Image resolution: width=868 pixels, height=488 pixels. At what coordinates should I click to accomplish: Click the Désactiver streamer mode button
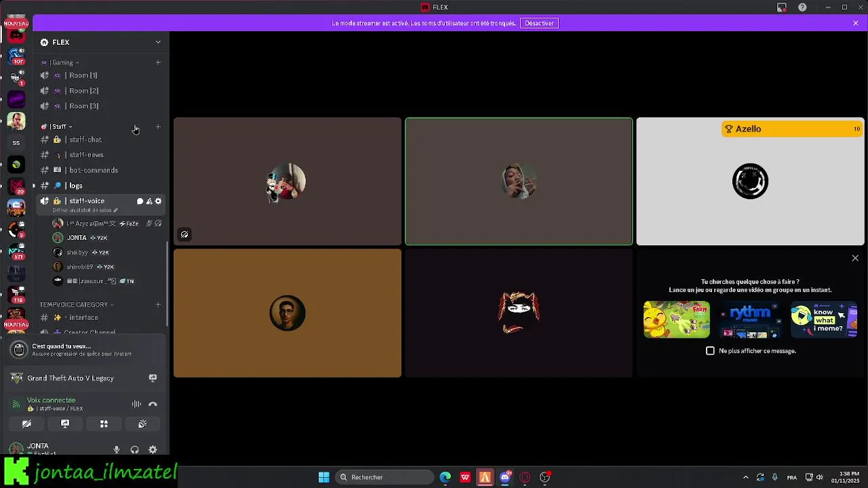coord(539,23)
